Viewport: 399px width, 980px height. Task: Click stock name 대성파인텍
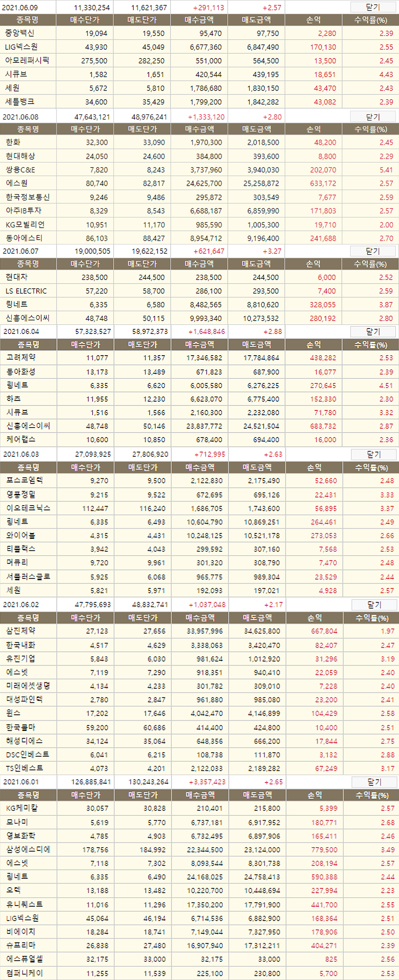point(24,700)
